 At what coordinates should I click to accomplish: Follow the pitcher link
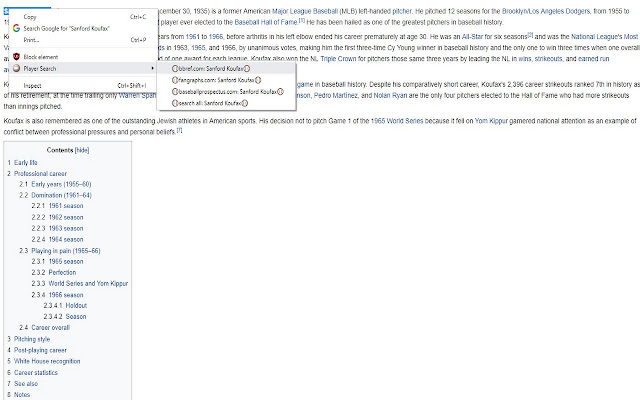click(x=402, y=11)
